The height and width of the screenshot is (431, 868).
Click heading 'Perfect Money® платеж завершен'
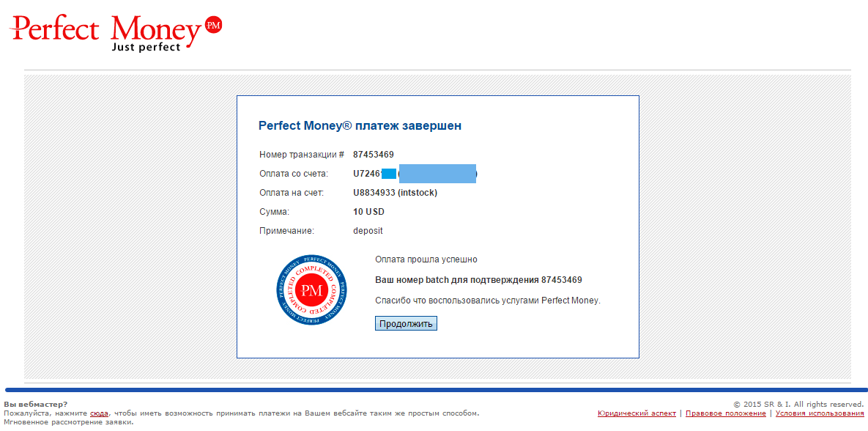360,126
